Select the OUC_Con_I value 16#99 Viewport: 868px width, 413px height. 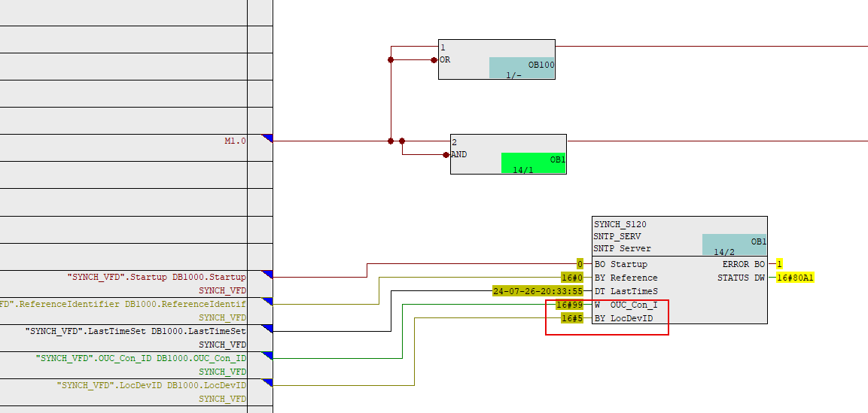[x=570, y=305]
